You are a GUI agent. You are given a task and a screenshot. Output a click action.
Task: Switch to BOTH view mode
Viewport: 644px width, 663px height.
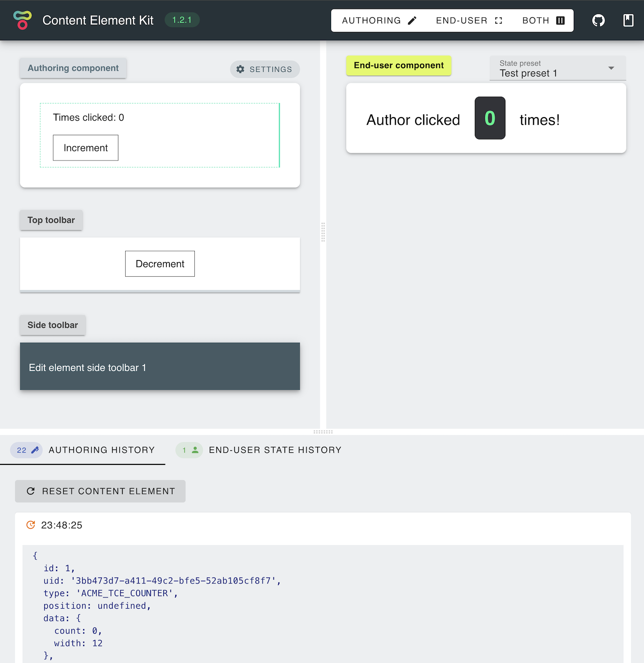coord(543,20)
